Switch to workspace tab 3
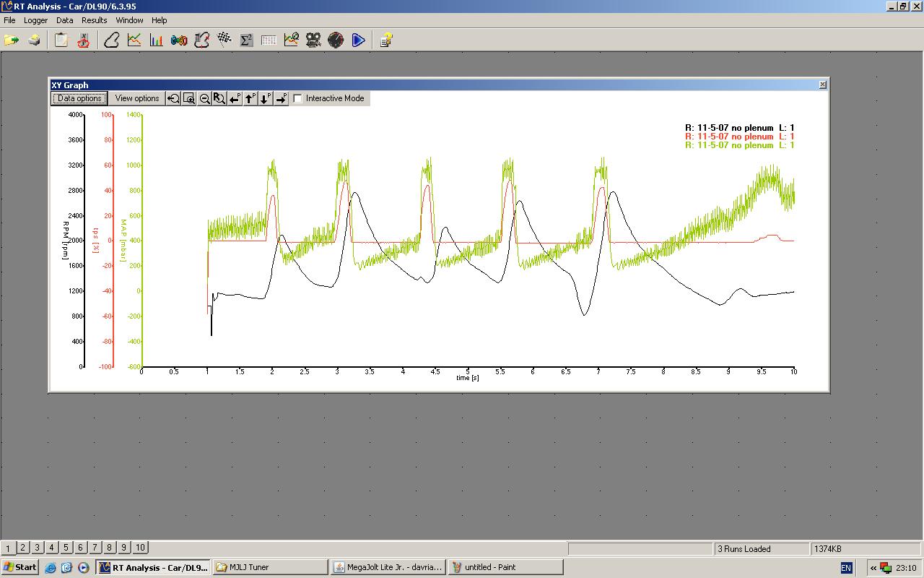 click(x=37, y=548)
